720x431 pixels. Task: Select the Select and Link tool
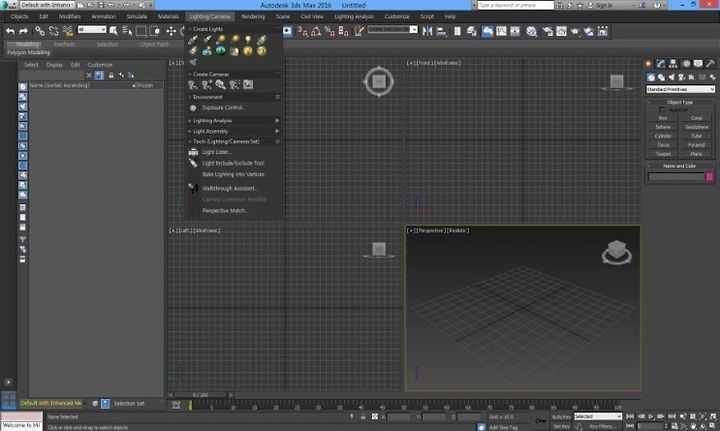pyautogui.click(x=40, y=31)
